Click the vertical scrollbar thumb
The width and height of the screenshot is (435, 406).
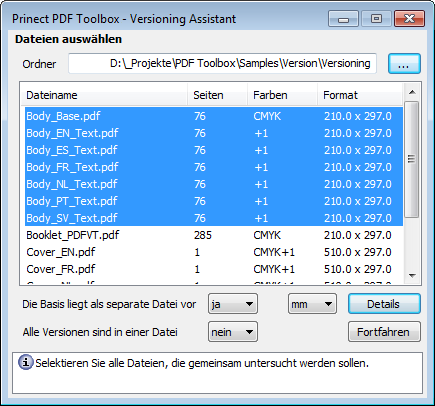pyautogui.click(x=412, y=159)
